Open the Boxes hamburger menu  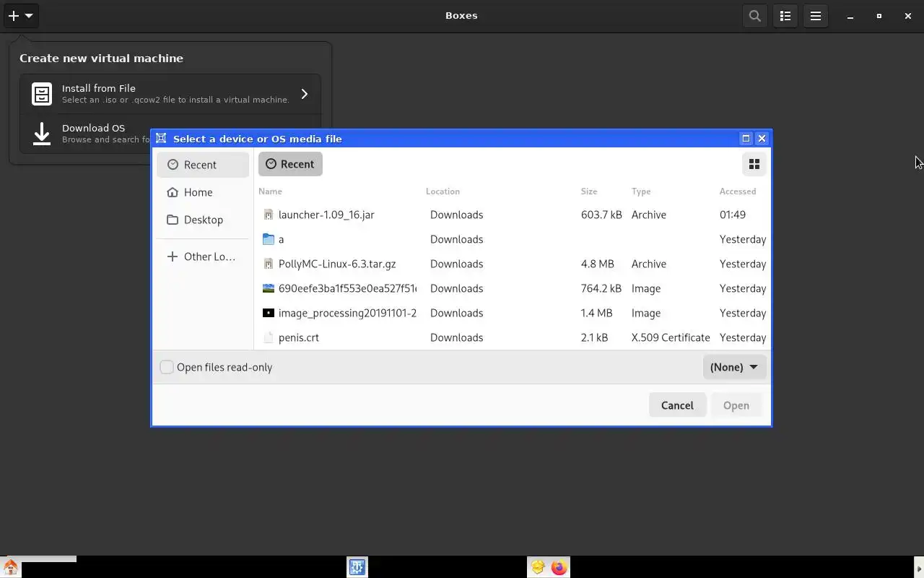pyautogui.click(x=816, y=15)
